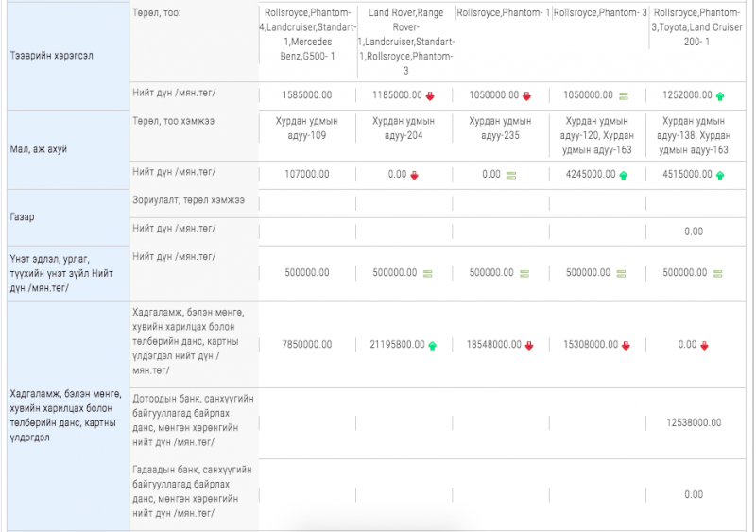
Task: Click green up arrow next to 21195800.00
Action: pyautogui.click(x=433, y=345)
